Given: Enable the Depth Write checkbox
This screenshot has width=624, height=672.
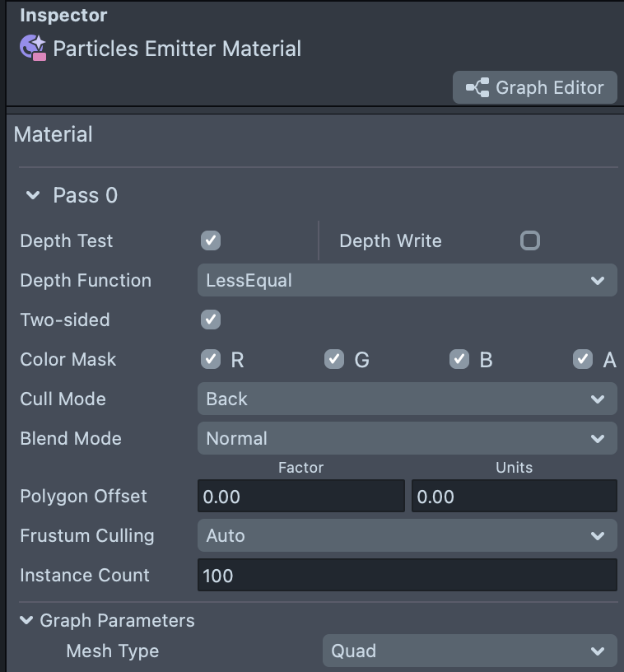Looking at the screenshot, I should click(x=530, y=240).
